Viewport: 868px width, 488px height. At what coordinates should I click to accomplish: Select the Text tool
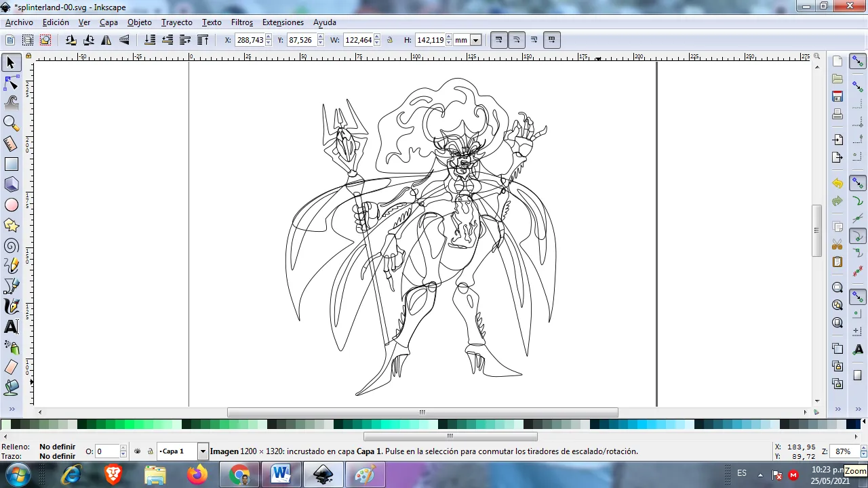(11, 327)
